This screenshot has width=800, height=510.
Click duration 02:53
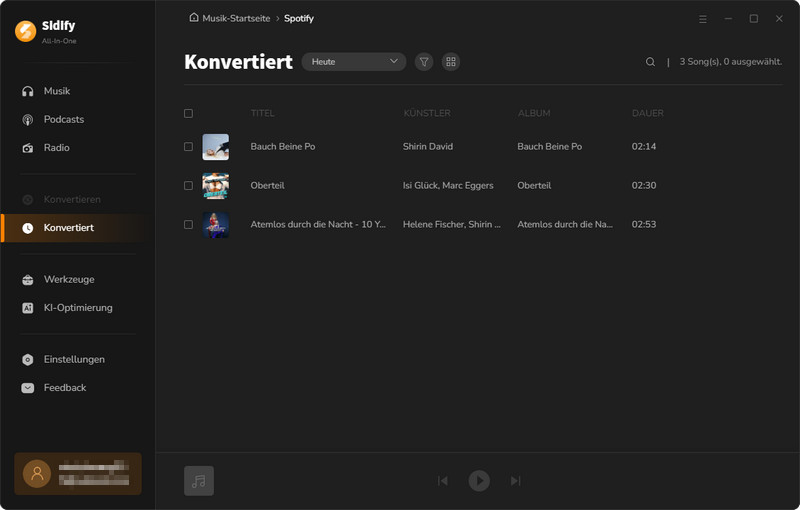pos(644,224)
